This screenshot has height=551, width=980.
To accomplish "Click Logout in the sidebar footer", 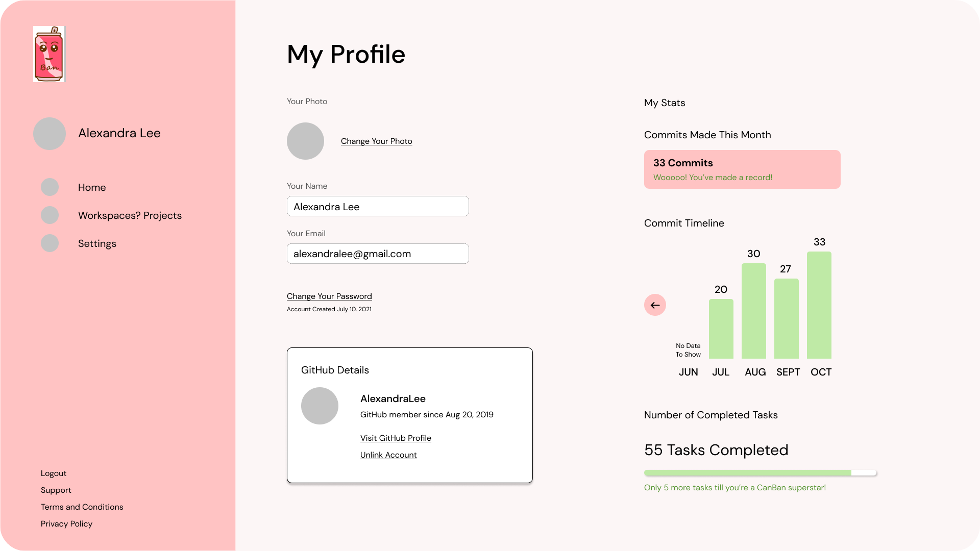I will (x=54, y=473).
